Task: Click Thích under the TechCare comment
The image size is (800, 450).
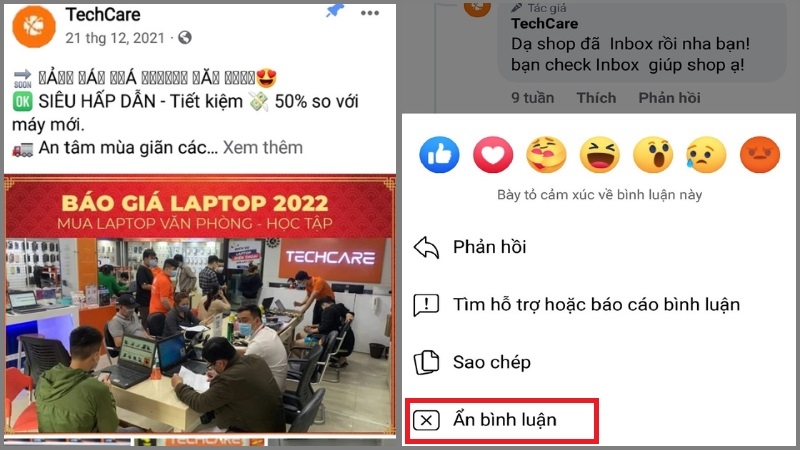Action: tap(596, 97)
